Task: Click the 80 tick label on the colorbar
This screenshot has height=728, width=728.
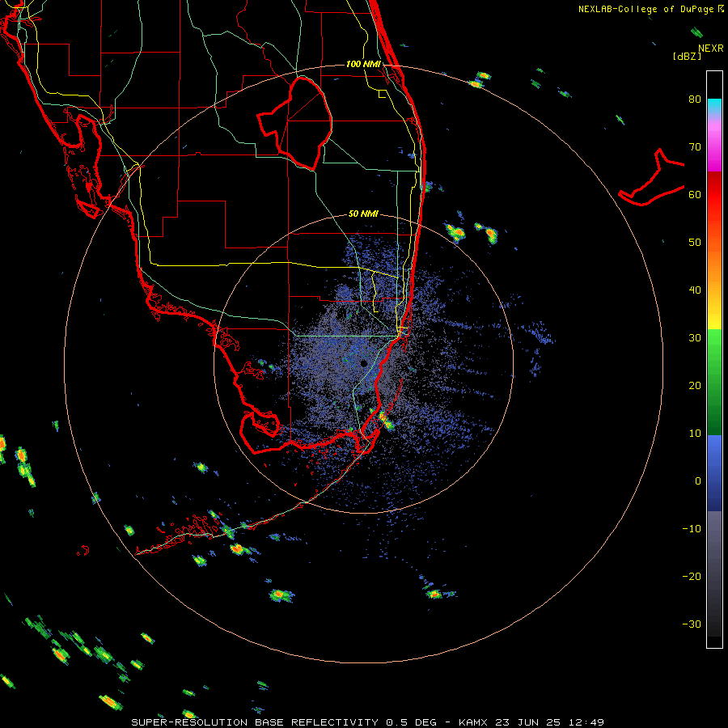Action: (695, 99)
